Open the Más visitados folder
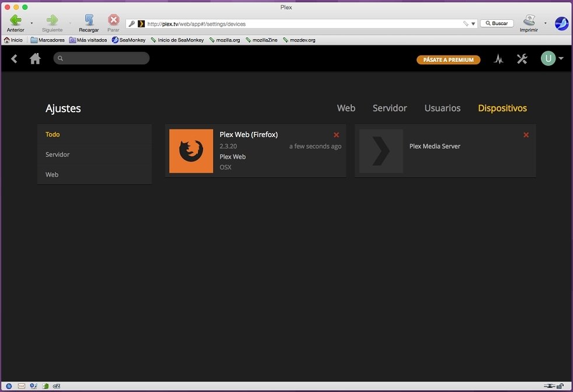The width and height of the screenshot is (573, 392). click(88, 40)
